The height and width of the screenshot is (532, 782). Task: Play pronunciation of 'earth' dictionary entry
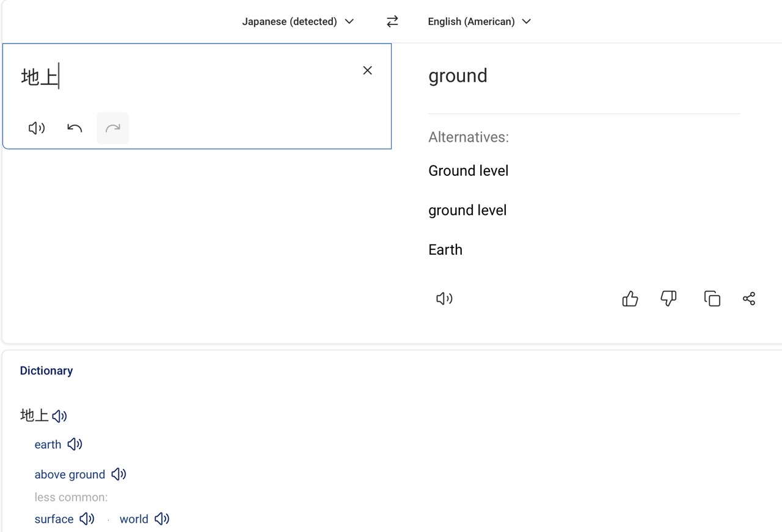[x=75, y=444]
